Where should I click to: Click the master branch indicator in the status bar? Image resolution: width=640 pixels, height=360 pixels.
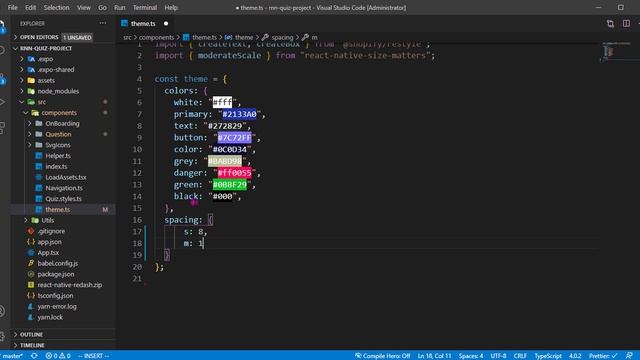[x=11, y=356]
